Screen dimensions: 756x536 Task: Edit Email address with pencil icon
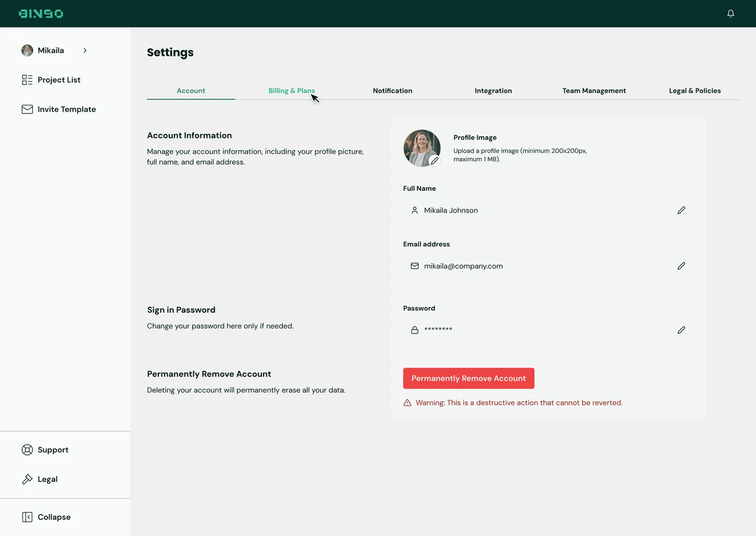681,266
